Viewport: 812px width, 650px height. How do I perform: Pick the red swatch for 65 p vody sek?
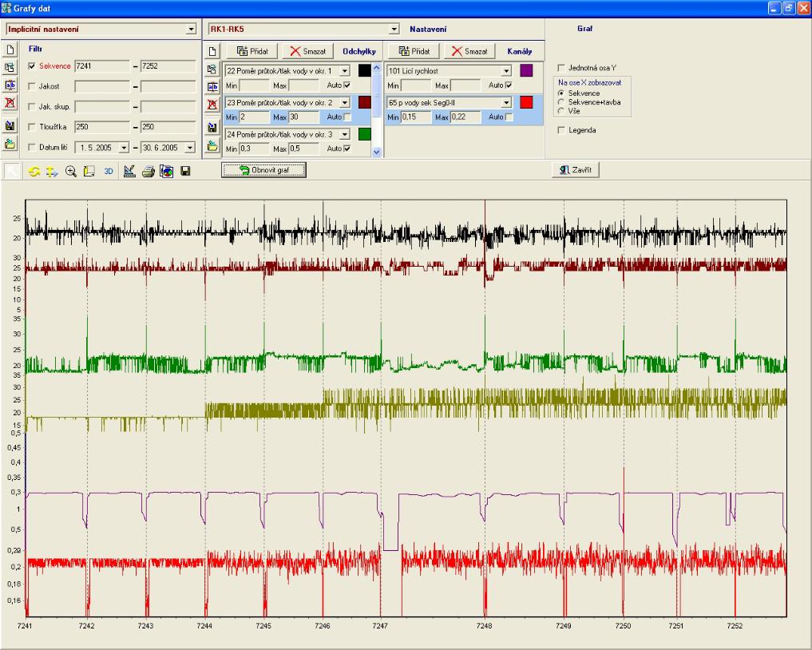pos(526,102)
